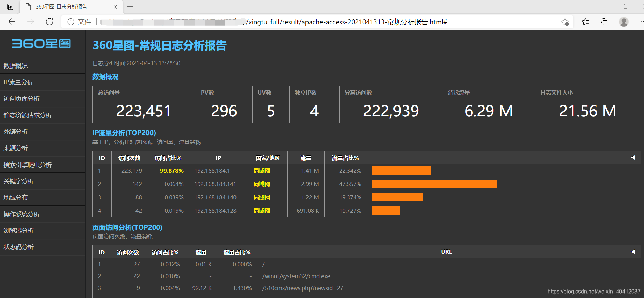Click the 消耗流量 value 6.29 M
Viewport: 644px width, 298px height.
click(x=489, y=111)
